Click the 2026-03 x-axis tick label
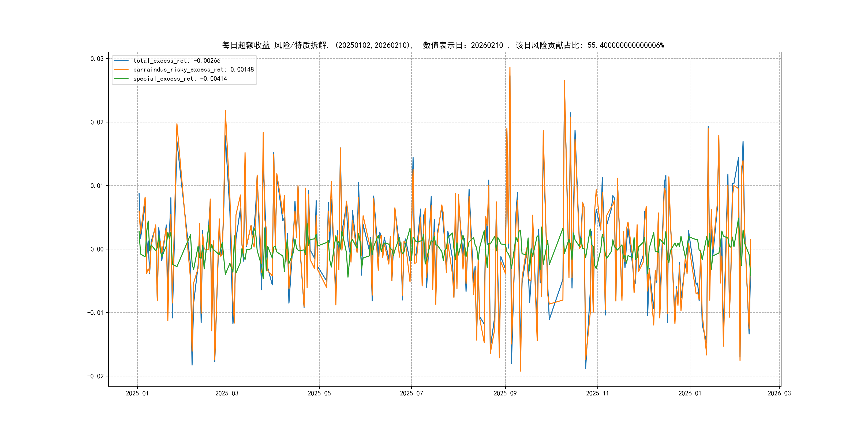Screen dimensions: 868x434 (x=779, y=393)
